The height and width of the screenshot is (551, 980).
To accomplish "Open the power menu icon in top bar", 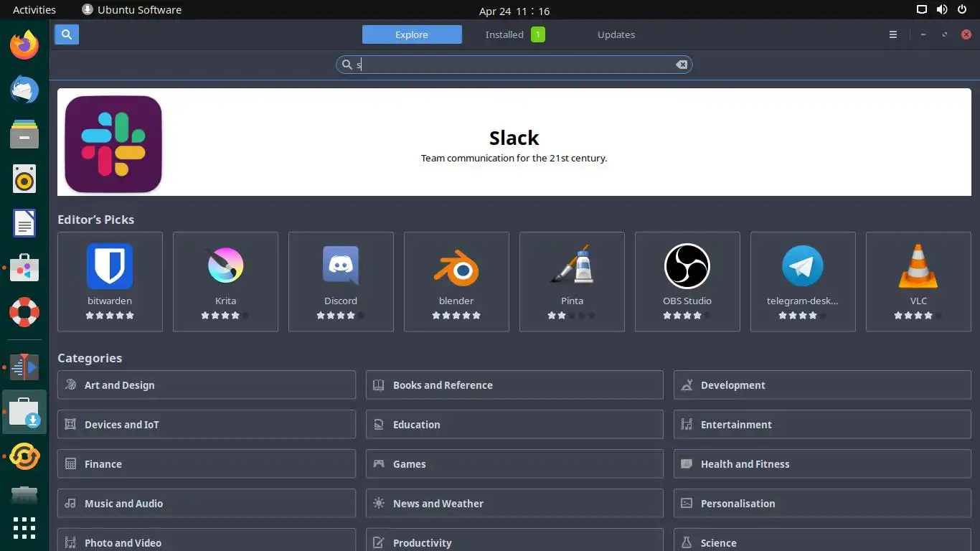I will (962, 10).
